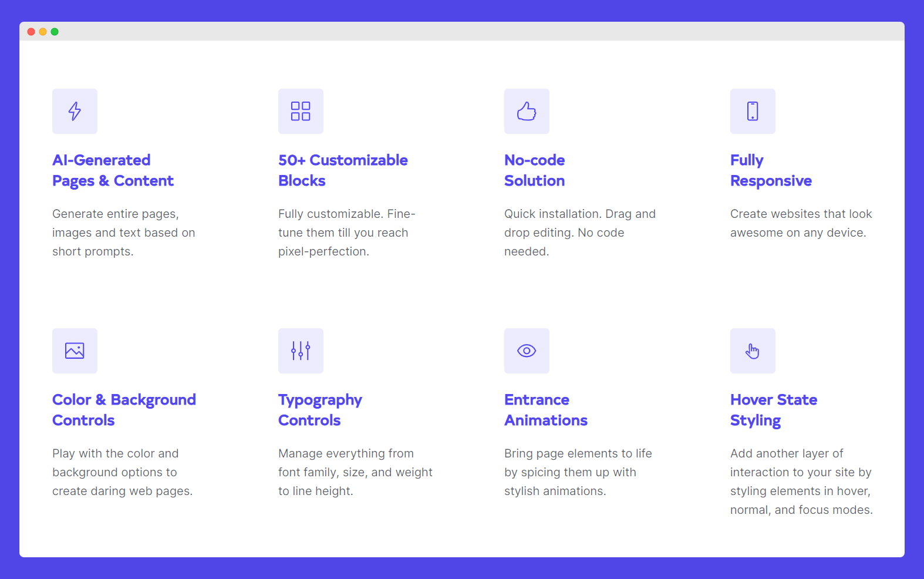Select the 50+ Customizable Blocks heading
This screenshot has height=579, width=924.
(x=343, y=170)
